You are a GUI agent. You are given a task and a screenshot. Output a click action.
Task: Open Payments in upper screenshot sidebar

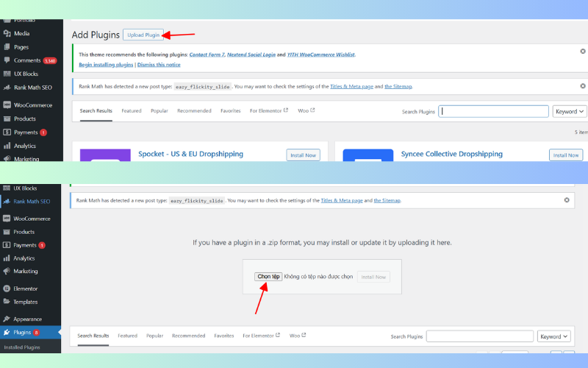coord(26,132)
